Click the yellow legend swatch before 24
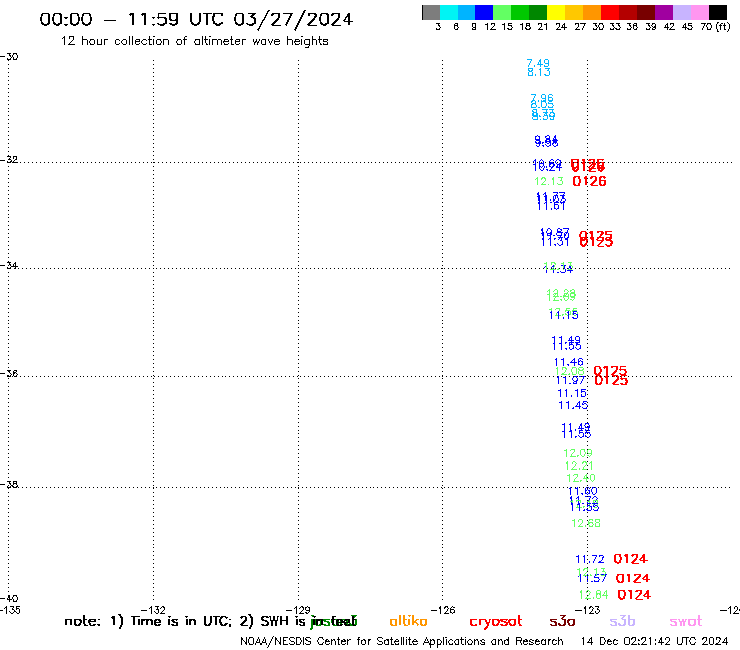 (556, 12)
